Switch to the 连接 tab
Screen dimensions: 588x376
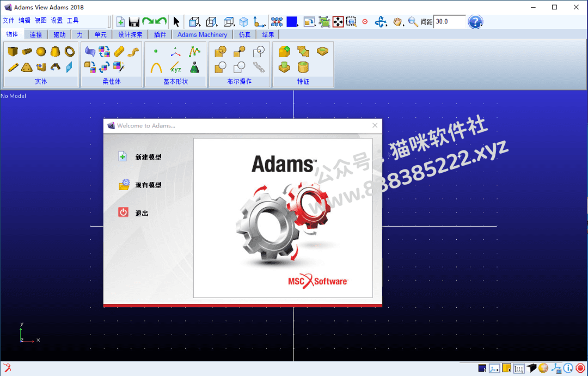coord(36,34)
